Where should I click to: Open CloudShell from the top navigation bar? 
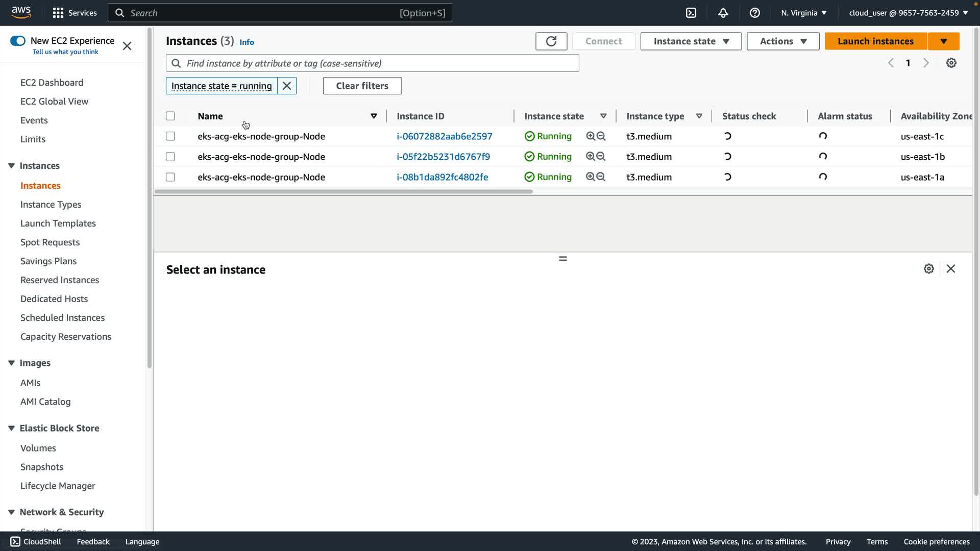tap(691, 13)
